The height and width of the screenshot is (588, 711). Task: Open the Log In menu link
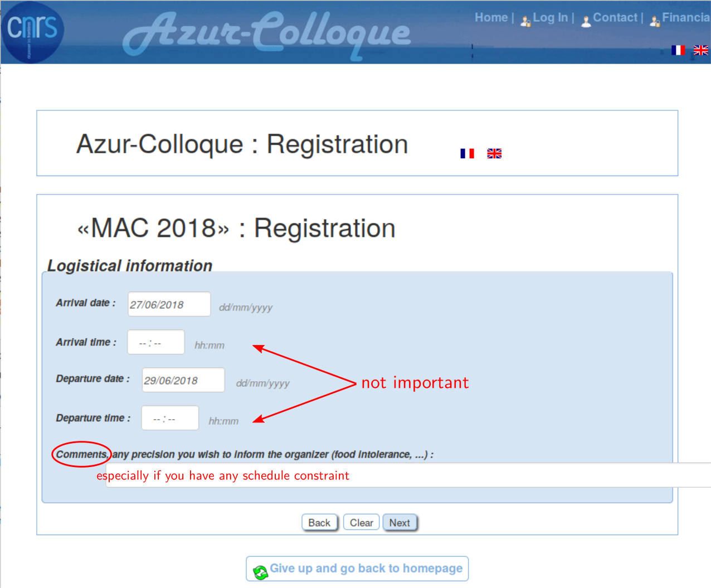[x=550, y=18]
